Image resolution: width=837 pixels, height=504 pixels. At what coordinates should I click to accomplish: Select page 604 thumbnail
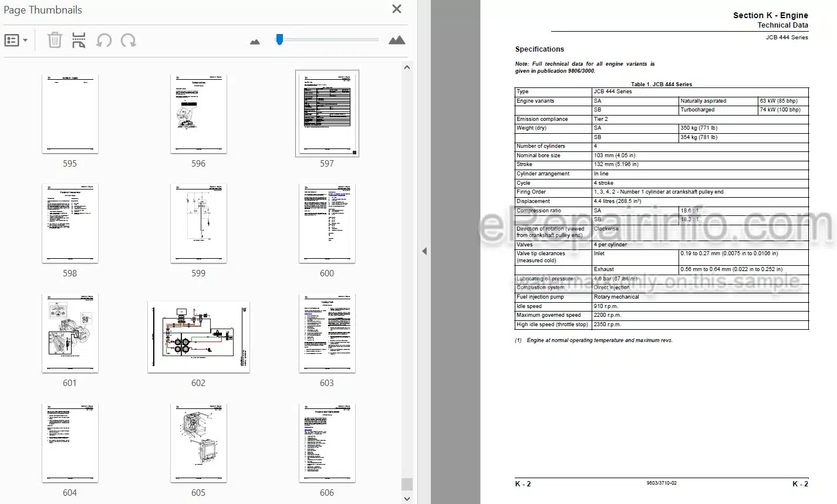coord(70,443)
